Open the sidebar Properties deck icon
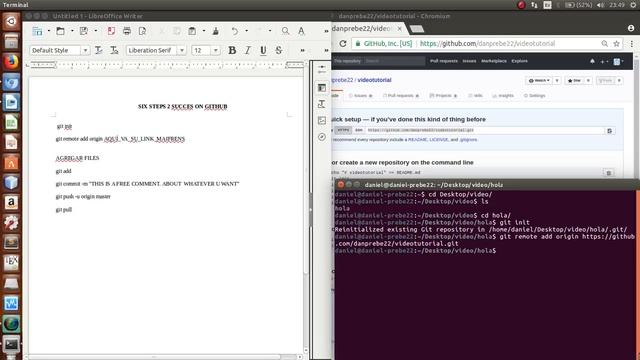Image resolution: width=640 pixels, height=360 pixels. point(322,88)
